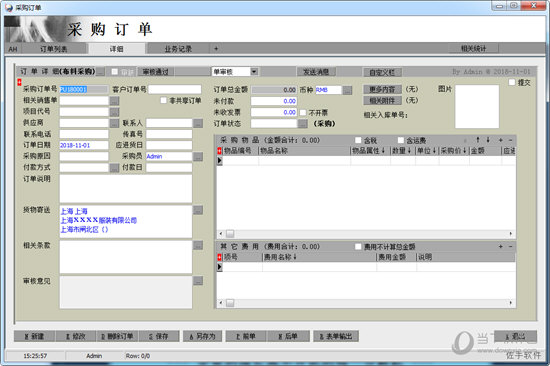Viewport: 550px width, 366px height.
Task: Select row pointer in 其它费用 grid
Action: 220,267
